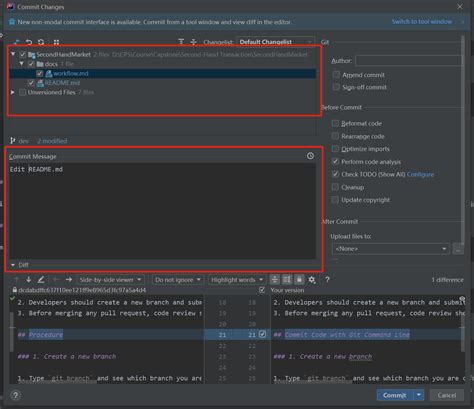Open diff settings gear icon

pyautogui.click(x=312, y=280)
